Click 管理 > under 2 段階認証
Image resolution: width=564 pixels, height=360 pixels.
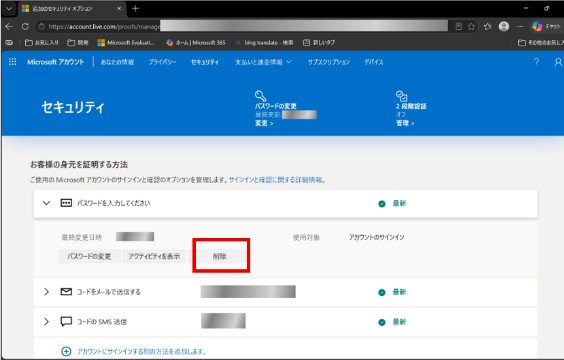pyautogui.click(x=405, y=123)
